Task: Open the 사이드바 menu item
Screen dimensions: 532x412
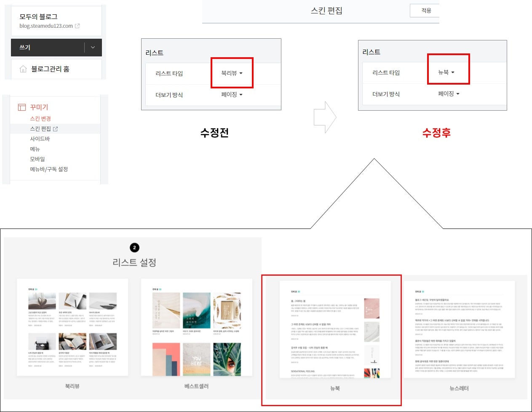Action: [39, 138]
